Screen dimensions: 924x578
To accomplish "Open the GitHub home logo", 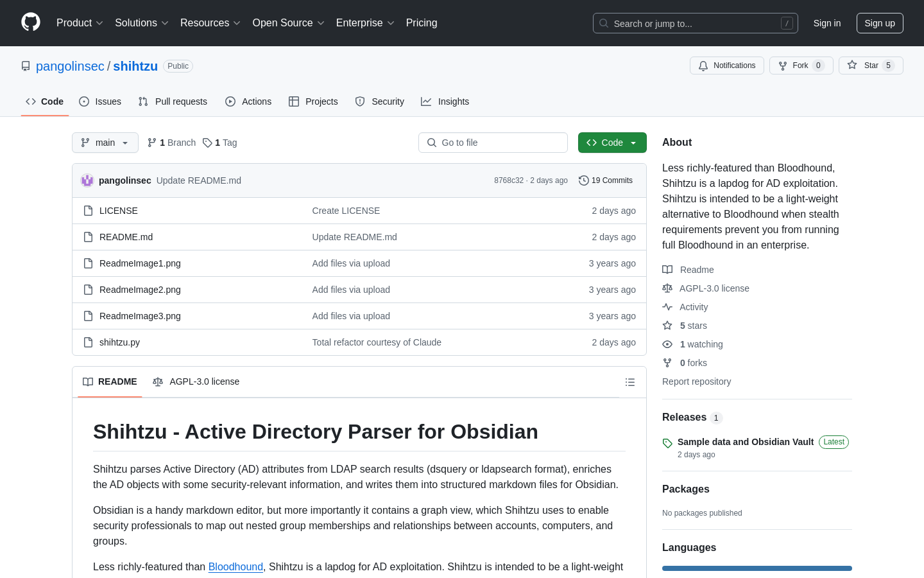I will (x=31, y=22).
